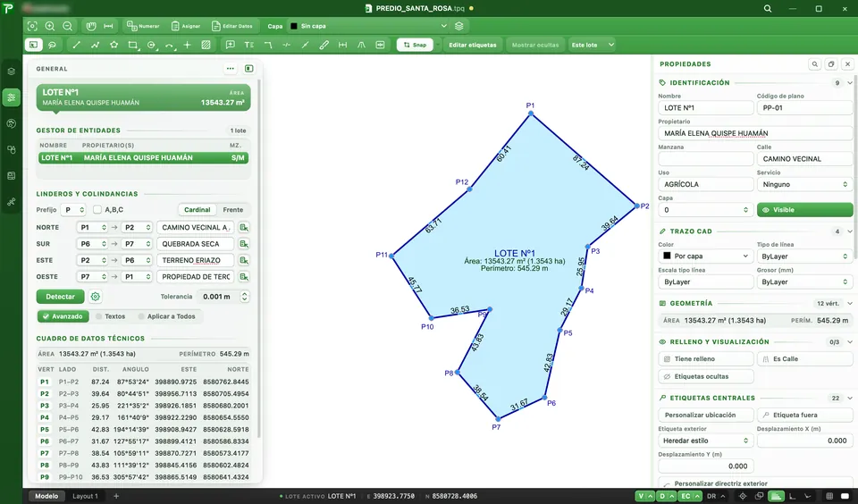
Task: Click the Numerar button
Action: click(x=143, y=26)
